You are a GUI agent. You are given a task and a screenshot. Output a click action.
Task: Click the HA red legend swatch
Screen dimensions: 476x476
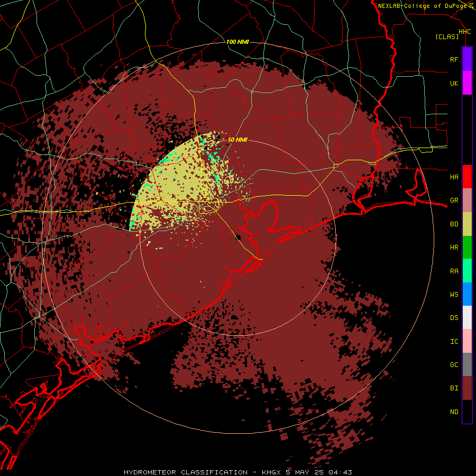click(467, 177)
